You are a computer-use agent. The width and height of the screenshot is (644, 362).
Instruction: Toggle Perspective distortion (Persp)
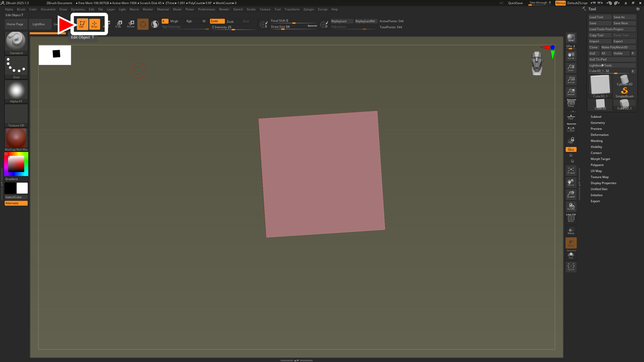(571, 104)
